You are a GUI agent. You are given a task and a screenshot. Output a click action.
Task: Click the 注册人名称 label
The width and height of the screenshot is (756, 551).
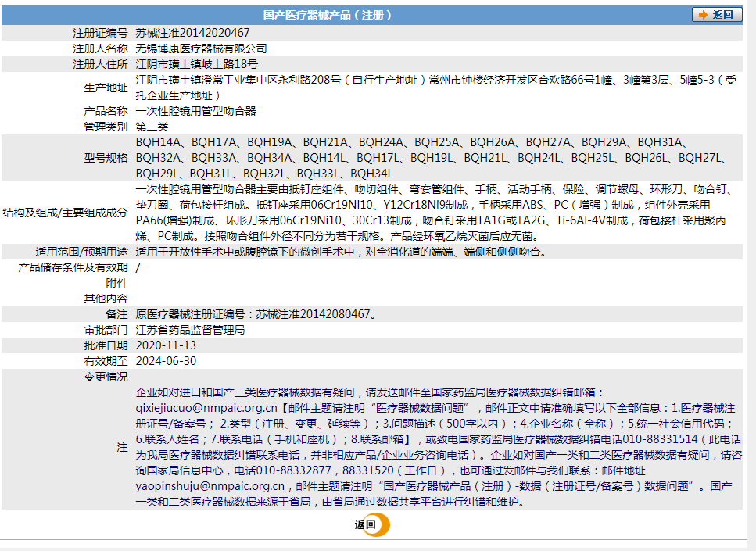(x=100, y=48)
